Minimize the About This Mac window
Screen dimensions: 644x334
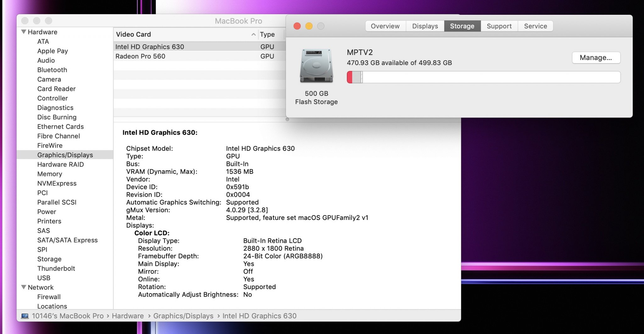coord(309,26)
